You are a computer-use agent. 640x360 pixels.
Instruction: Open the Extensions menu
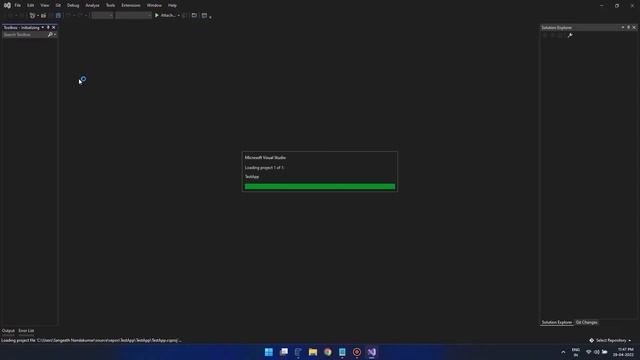coord(131,5)
